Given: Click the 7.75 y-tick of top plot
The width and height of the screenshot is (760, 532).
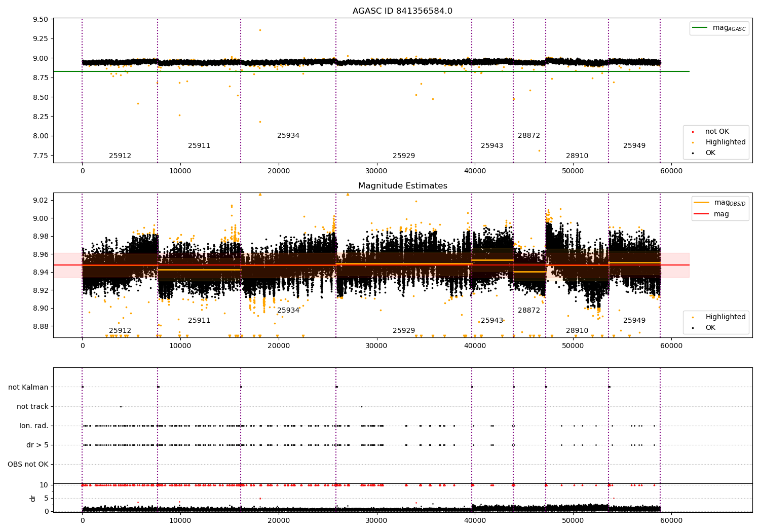Looking at the screenshot, I should 41,156.
